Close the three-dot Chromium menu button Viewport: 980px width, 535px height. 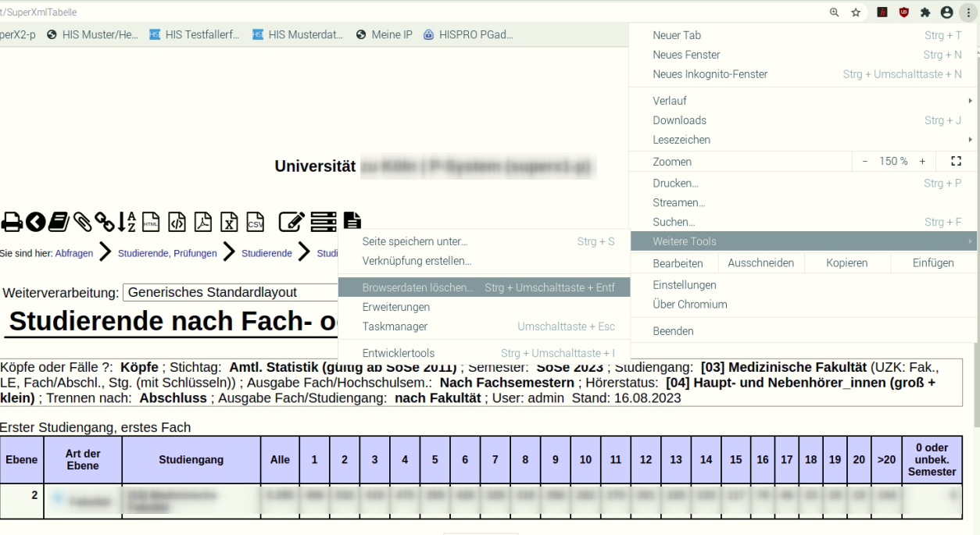(x=967, y=12)
